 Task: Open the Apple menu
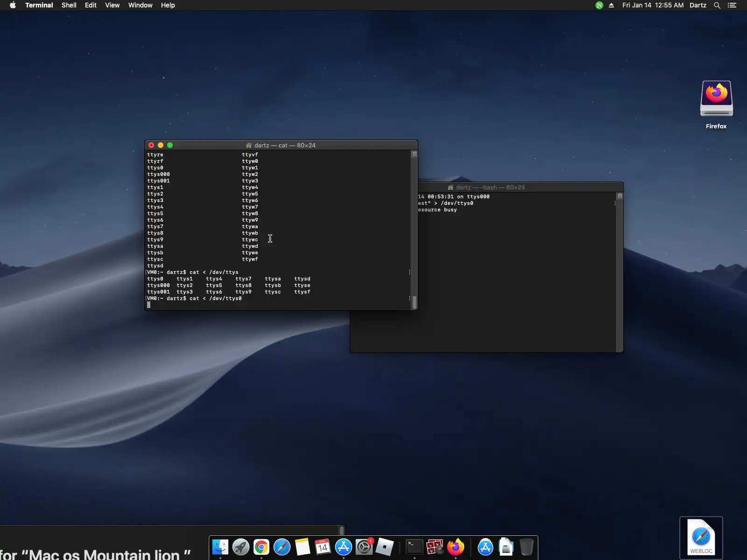coord(13,5)
